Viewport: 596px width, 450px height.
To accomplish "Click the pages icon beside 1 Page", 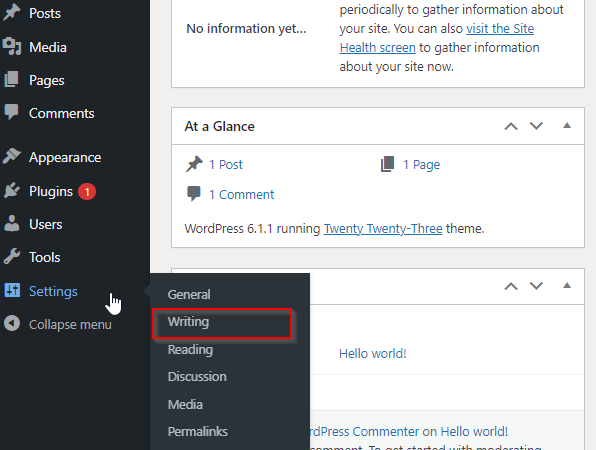I will coord(387,164).
